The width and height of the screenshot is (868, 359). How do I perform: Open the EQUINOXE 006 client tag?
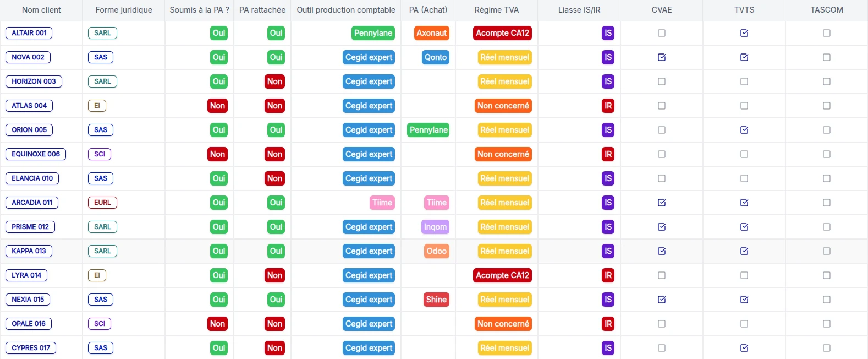(x=36, y=154)
